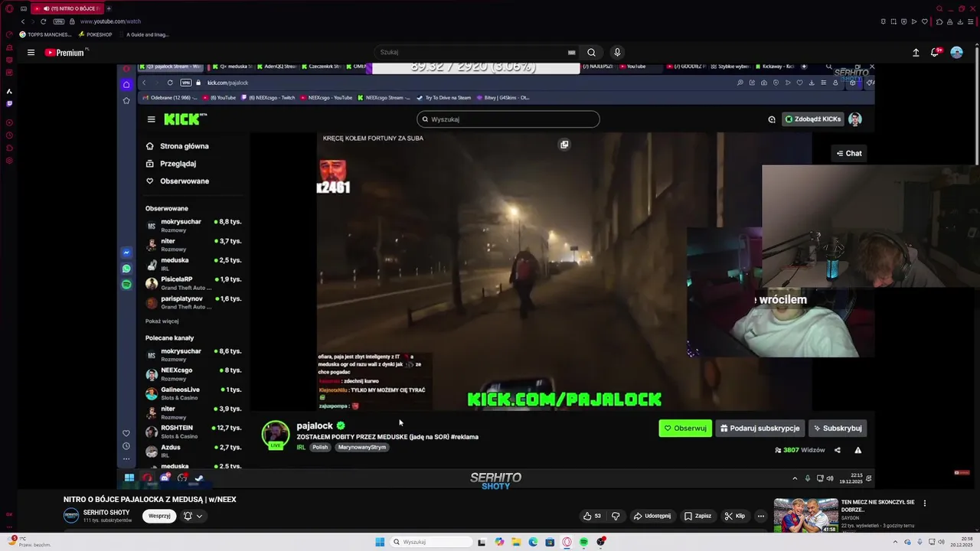Open the Windows Start button

pyautogui.click(x=380, y=542)
